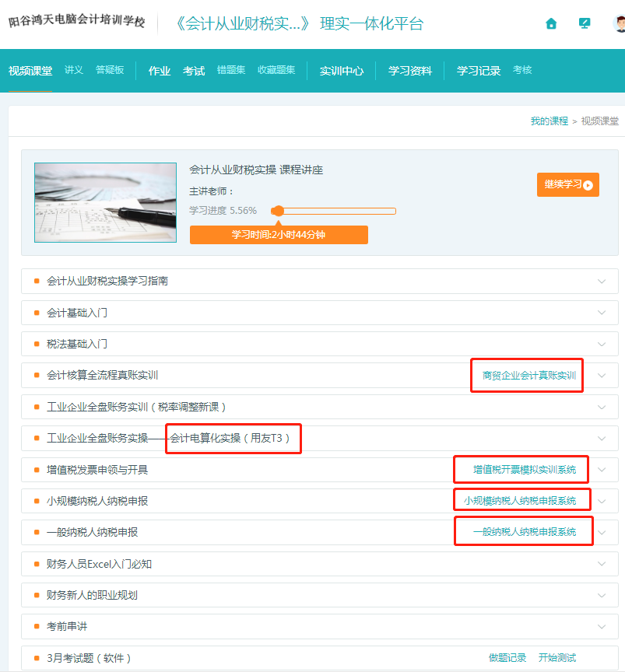The width and height of the screenshot is (625, 672).
Task: Select 考前串讲 chapter title
Action: click(x=67, y=627)
